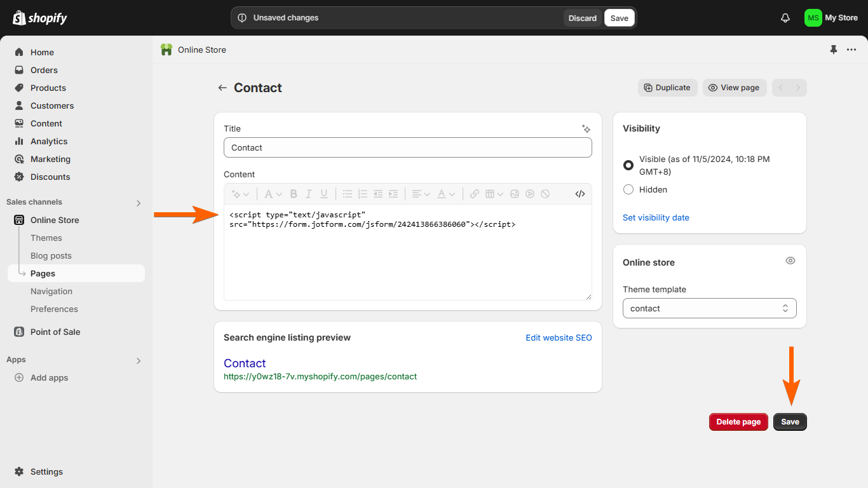Select the Hidden radio option

[x=628, y=189]
